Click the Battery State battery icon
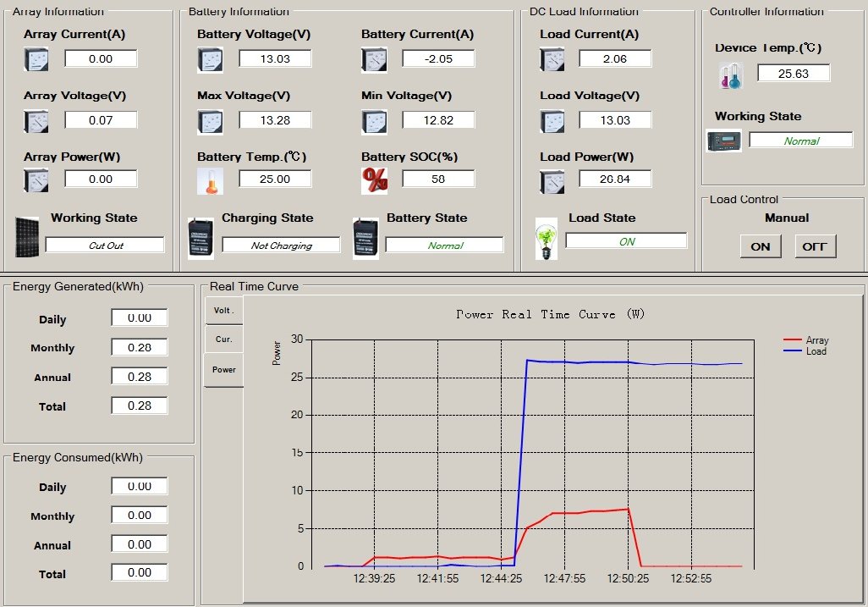This screenshot has width=868, height=607. pyautogui.click(x=365, y=239)
